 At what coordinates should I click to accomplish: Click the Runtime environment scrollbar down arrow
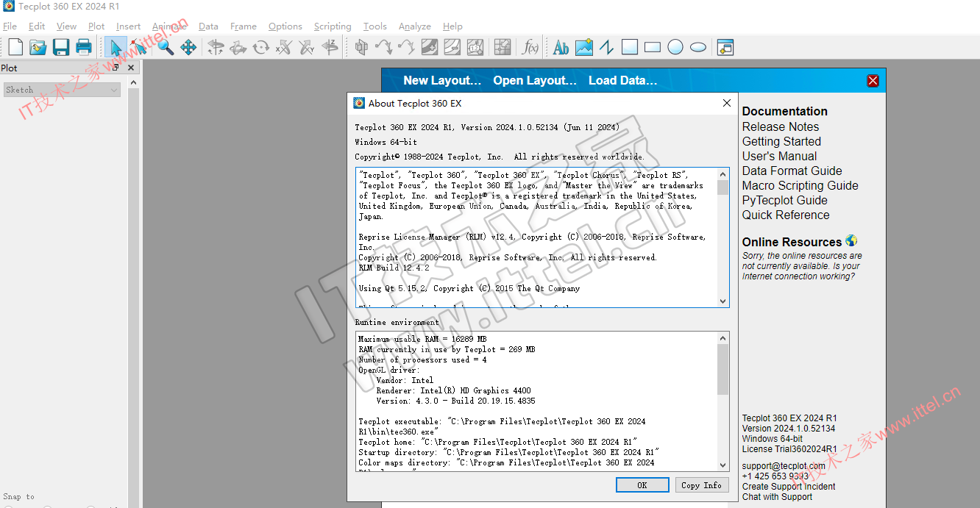(x=722, y=465)
